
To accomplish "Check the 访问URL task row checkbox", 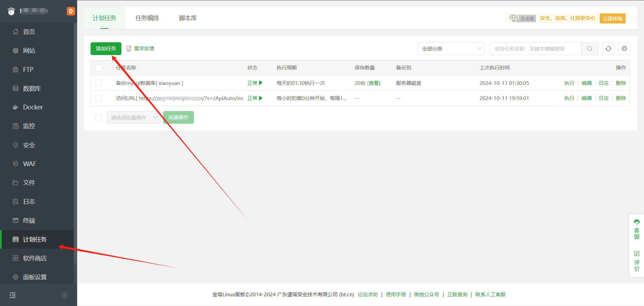I will [x=99, y=98].
